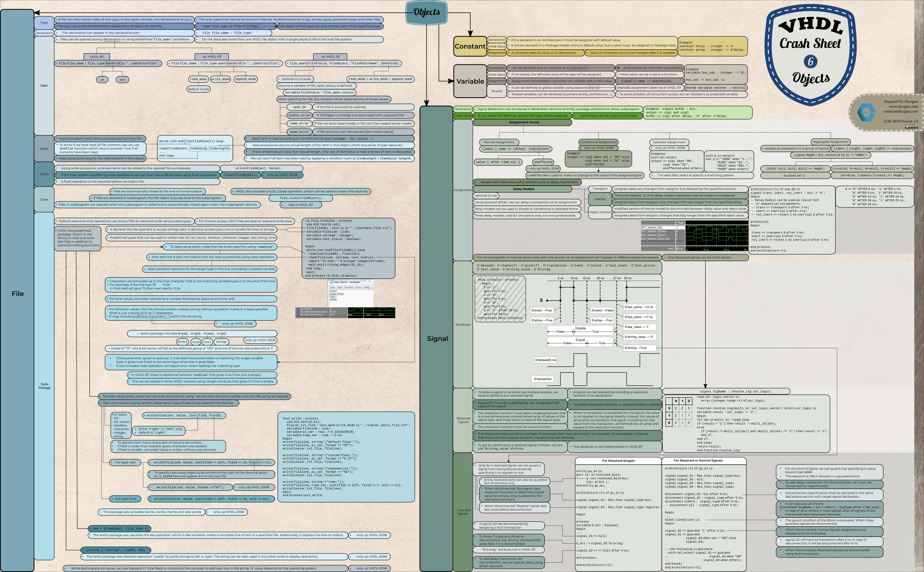924x572 pixels.
Task: Click the 'Selected Assignment' box
Action: (x=669, y=142)
